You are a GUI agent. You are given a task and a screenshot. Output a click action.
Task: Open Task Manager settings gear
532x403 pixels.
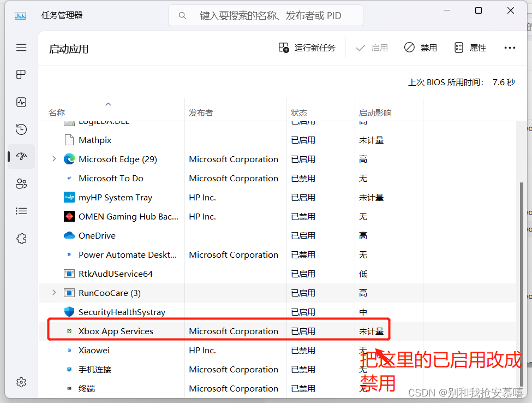[21, 382]
